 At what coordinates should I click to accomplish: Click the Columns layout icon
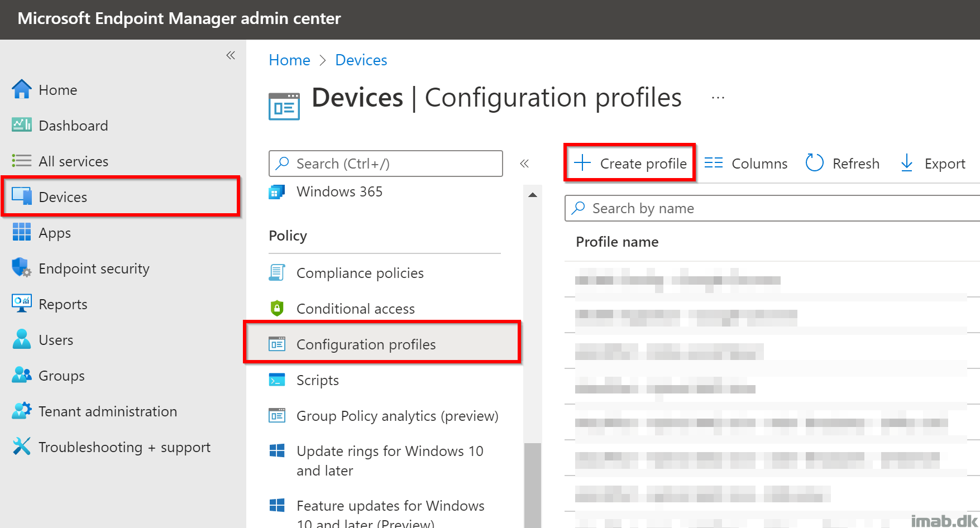pos(714,162)
